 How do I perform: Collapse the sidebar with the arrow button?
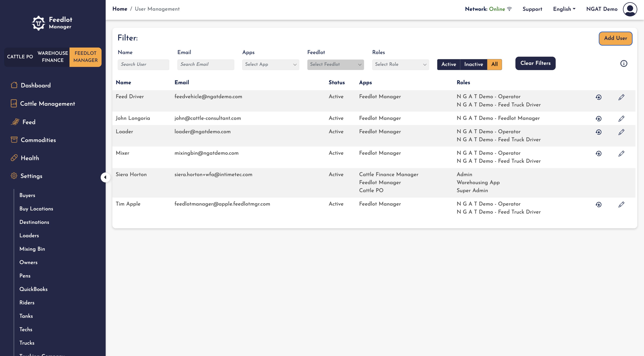105,177
